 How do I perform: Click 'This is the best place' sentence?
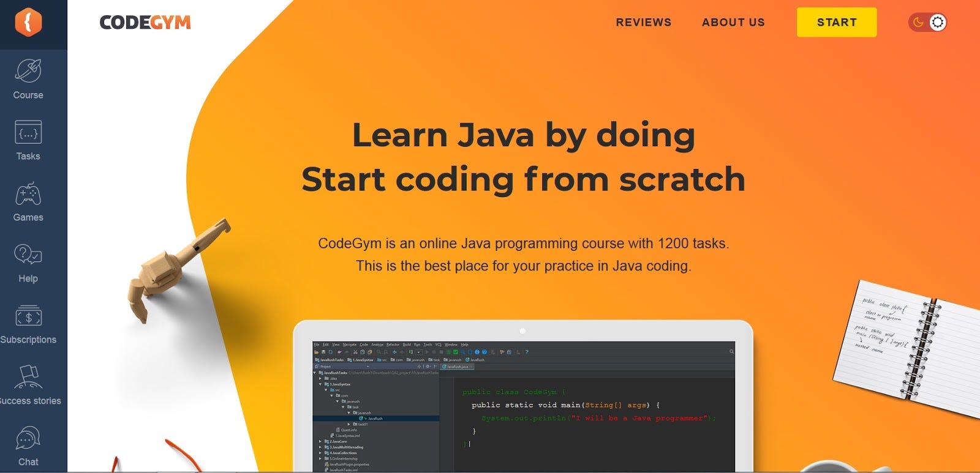click(524, 266)
